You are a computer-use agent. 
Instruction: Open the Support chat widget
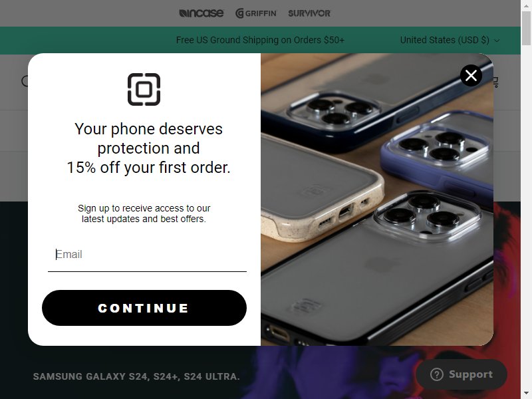(462, 374)
